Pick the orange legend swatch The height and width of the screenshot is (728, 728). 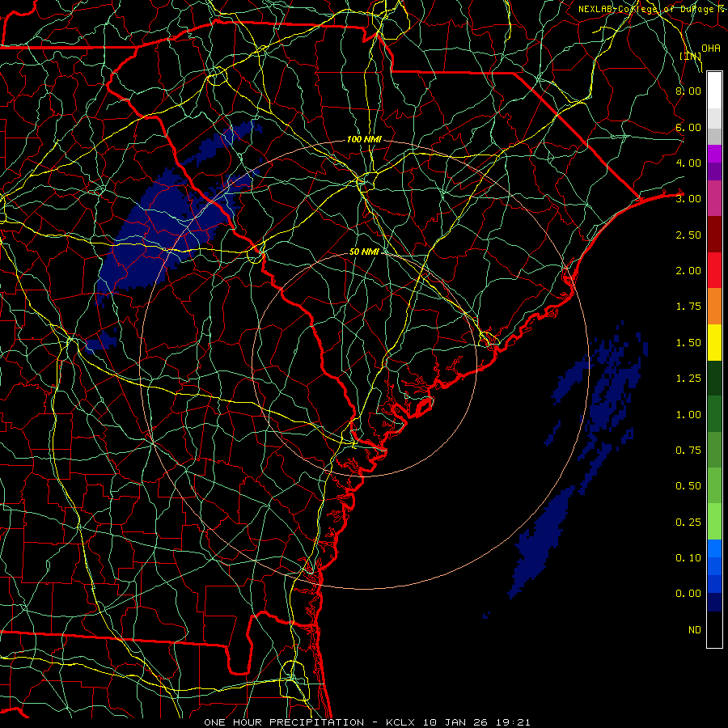pyautogui.click(x=714, y=306)
